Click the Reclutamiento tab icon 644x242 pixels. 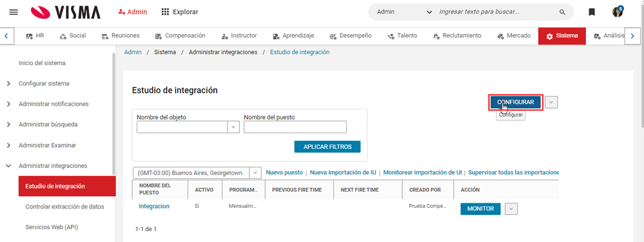click(436, 36)
